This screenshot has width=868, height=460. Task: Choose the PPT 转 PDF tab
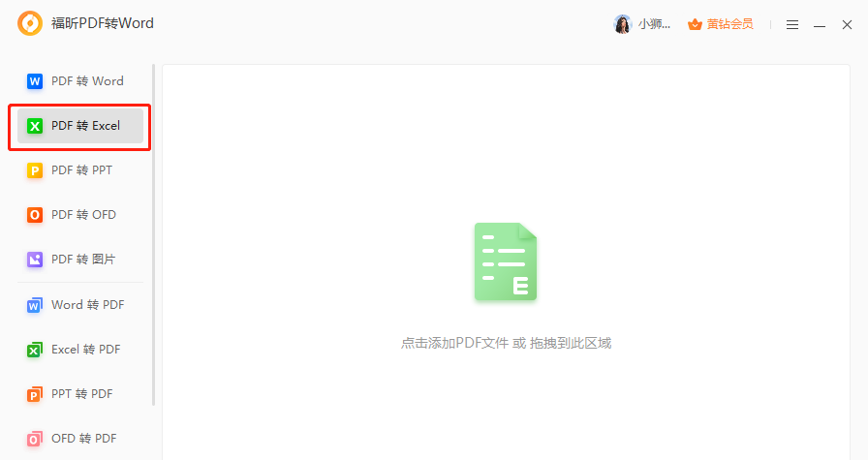(x=80, y=394)
